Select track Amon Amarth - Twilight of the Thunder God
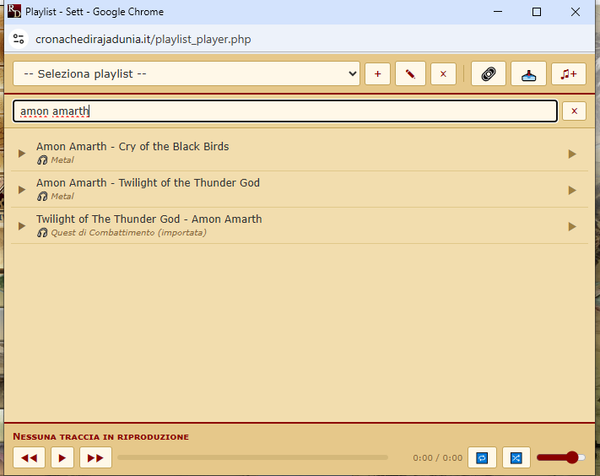This screenshot has height=476, width=600. pyautogui.click(x=148, y=183)
